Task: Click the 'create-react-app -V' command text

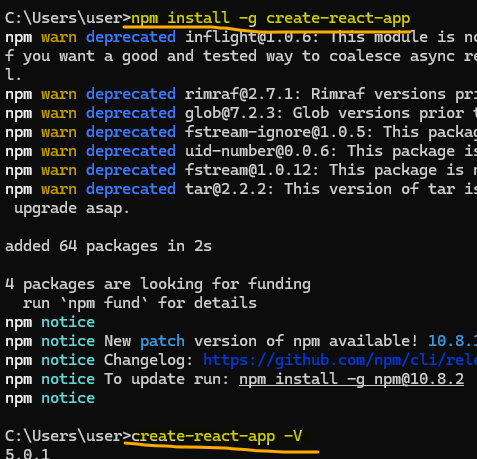Action: click(x=217, y=436)
